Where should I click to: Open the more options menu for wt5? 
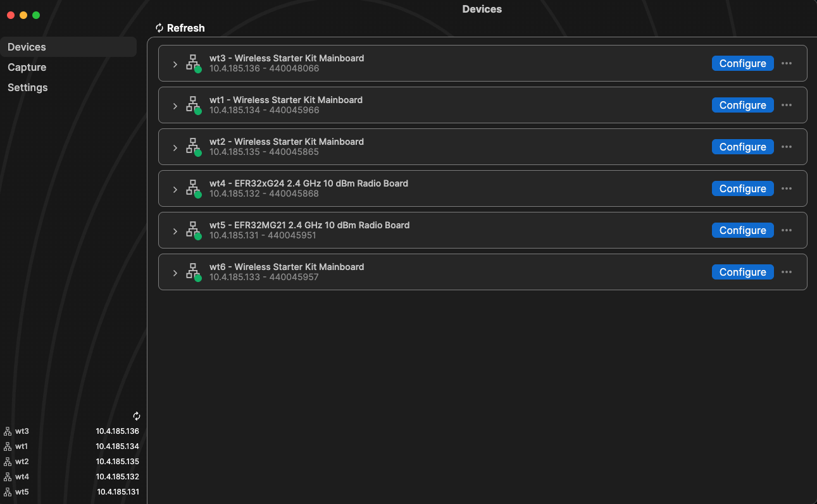tap(787, 230)
